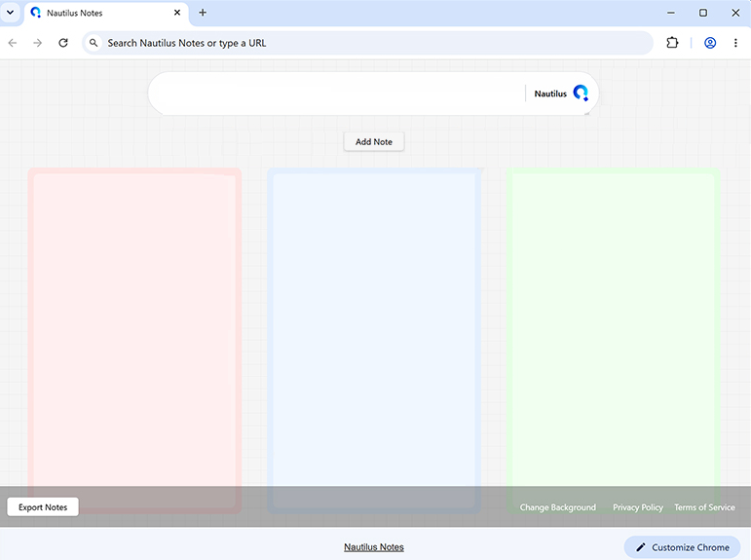Open the Privacy Policy link
The image size is (751, 560).
[x=638, y=507]
